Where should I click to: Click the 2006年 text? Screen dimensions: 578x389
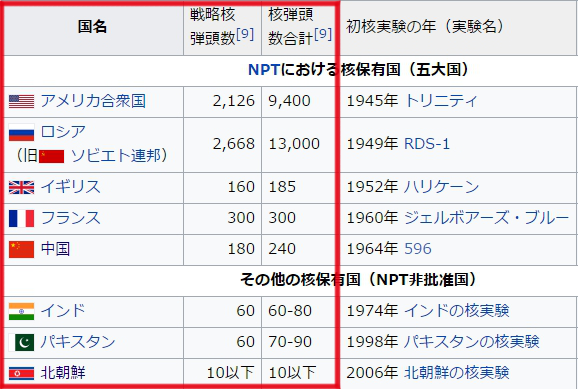[372, 372]
